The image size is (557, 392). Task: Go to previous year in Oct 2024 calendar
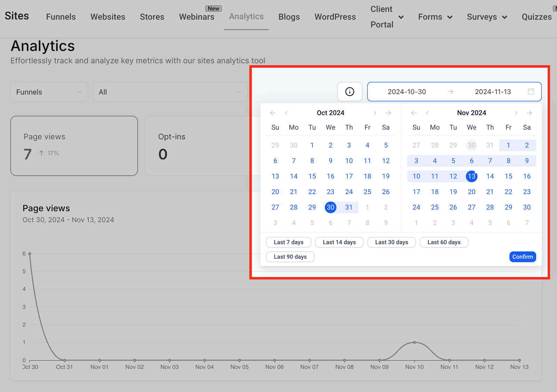(x=273, y=113)
